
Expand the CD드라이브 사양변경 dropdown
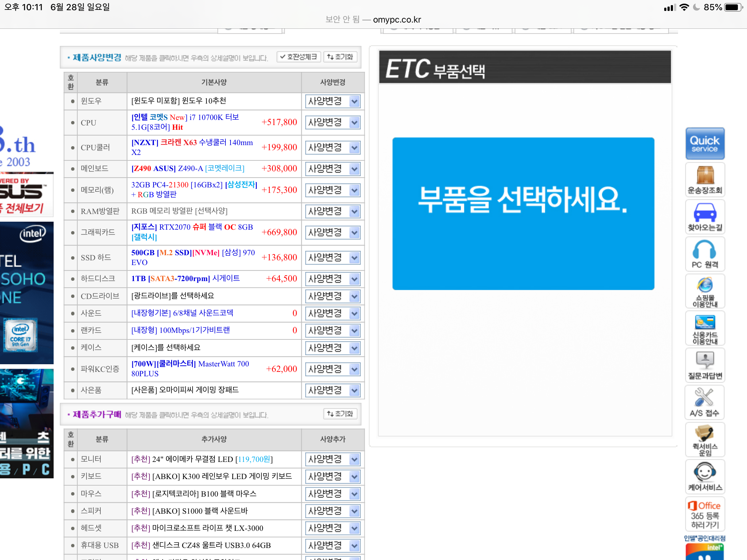click(x=333, y=296)
